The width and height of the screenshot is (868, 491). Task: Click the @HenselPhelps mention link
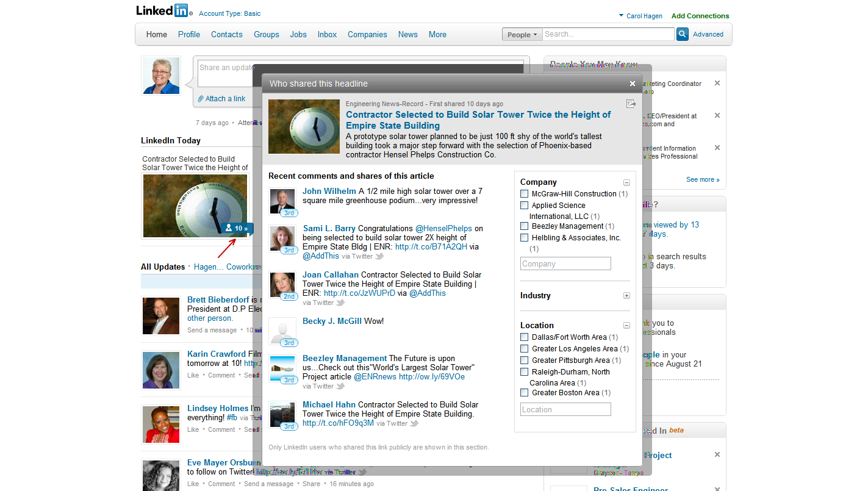444,229
